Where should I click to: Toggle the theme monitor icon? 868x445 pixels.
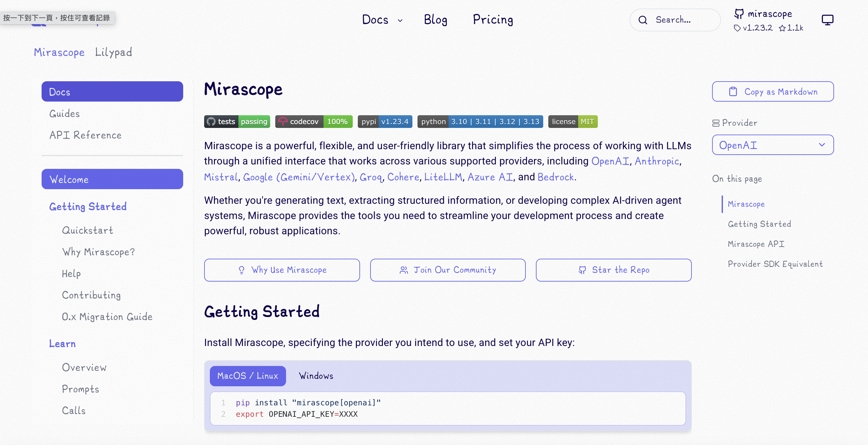click(827, 20)
